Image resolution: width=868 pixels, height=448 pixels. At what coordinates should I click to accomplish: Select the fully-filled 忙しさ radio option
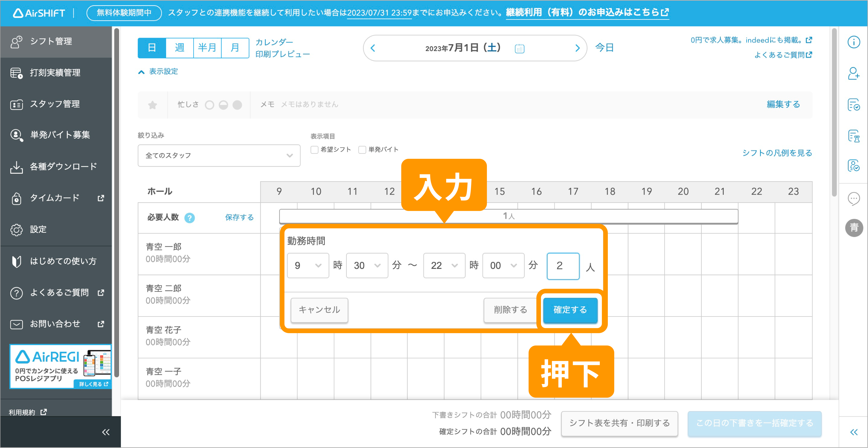(x=237, y=105)
